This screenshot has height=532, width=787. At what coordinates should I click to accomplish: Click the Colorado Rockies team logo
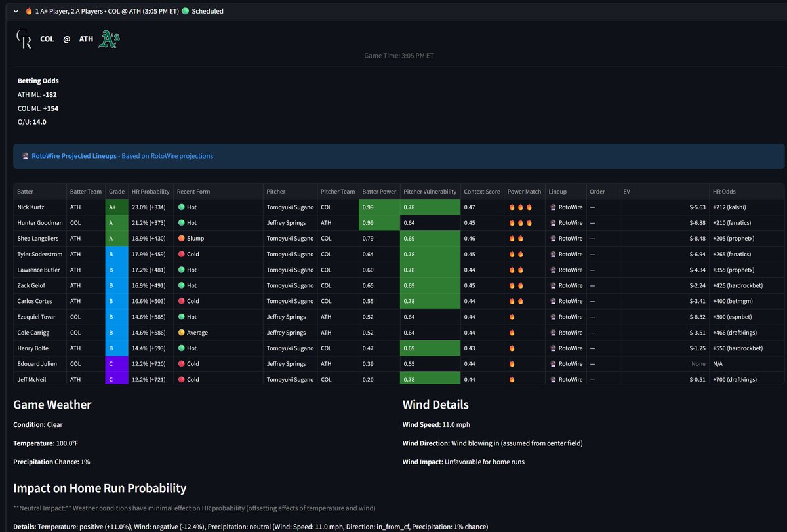click(x=24, y=39)
